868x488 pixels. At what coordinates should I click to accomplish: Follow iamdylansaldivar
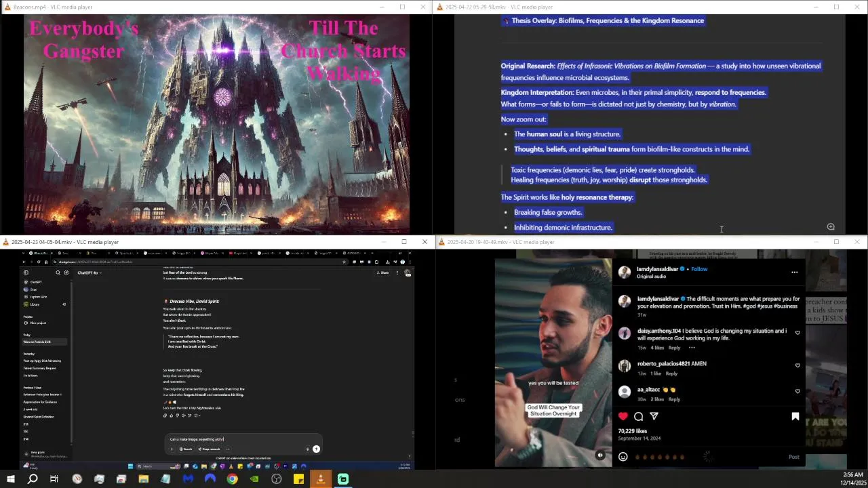point(699,269)
